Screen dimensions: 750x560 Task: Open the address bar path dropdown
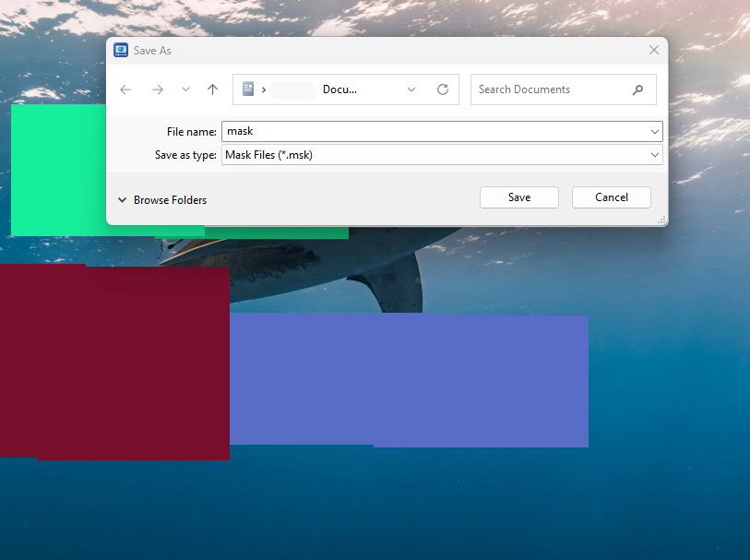[x=411, y=89]
